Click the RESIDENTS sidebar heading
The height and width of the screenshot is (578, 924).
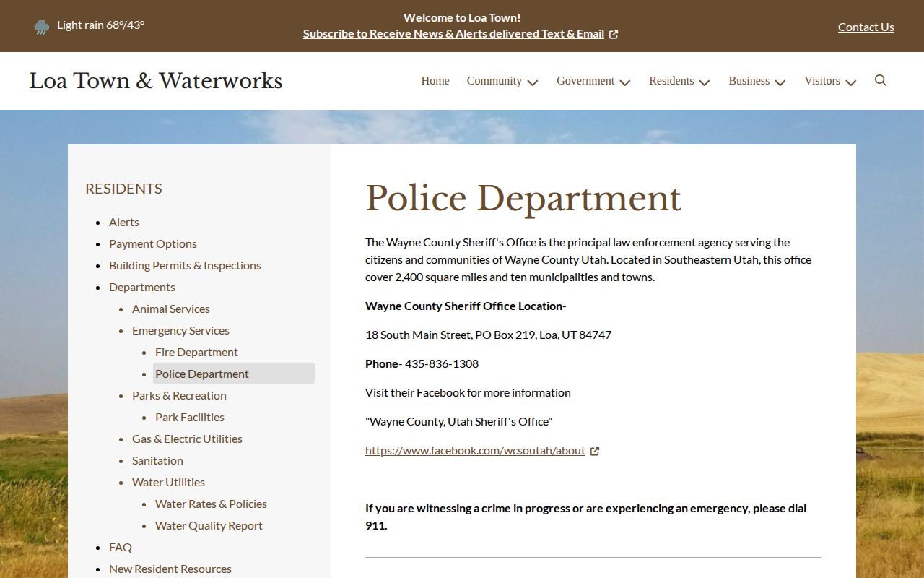(123, 189)
